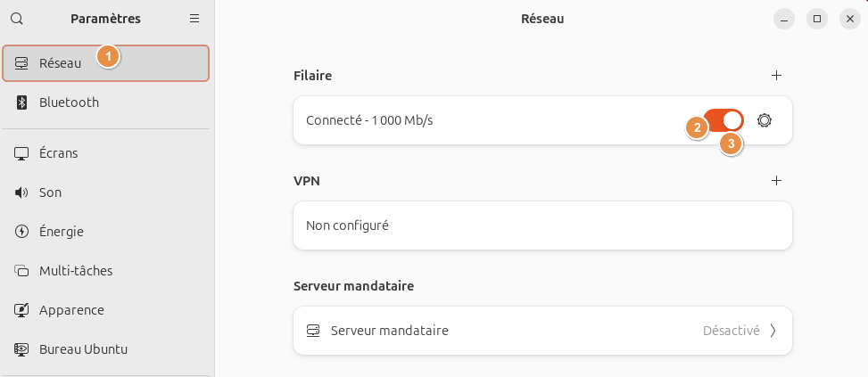Image resolution: width=868 pixels, height=377 pixels.
Task: Select Réseau in the sidebar
Action: 61,63
